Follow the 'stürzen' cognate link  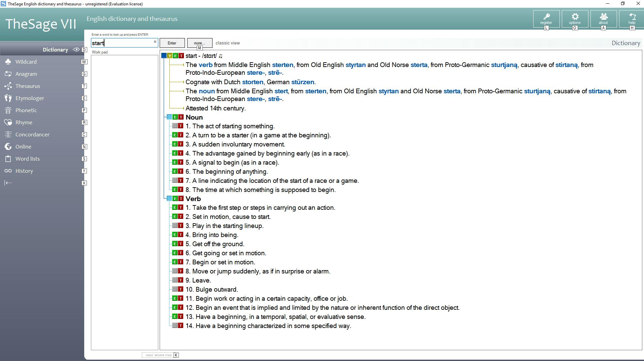pos(302,82)
